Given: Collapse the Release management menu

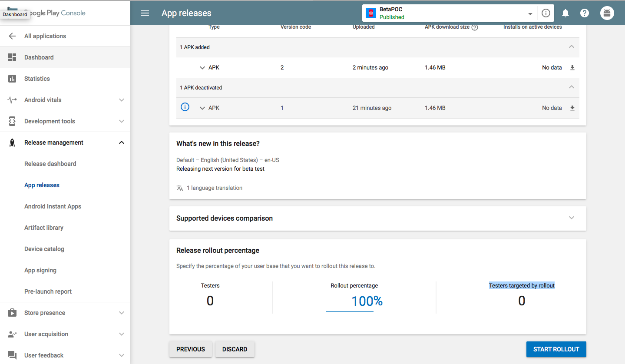Looking at the screenshot, I should pos(122,142).
